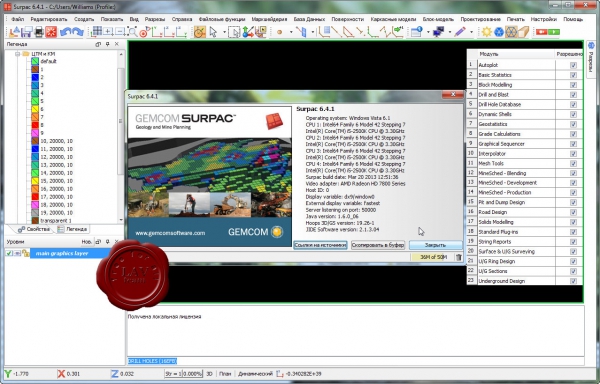The height and width of the screenshot is (384, 600).
Task: Click the DRILL HOLES command input field
Action: [x=355, y=361]
